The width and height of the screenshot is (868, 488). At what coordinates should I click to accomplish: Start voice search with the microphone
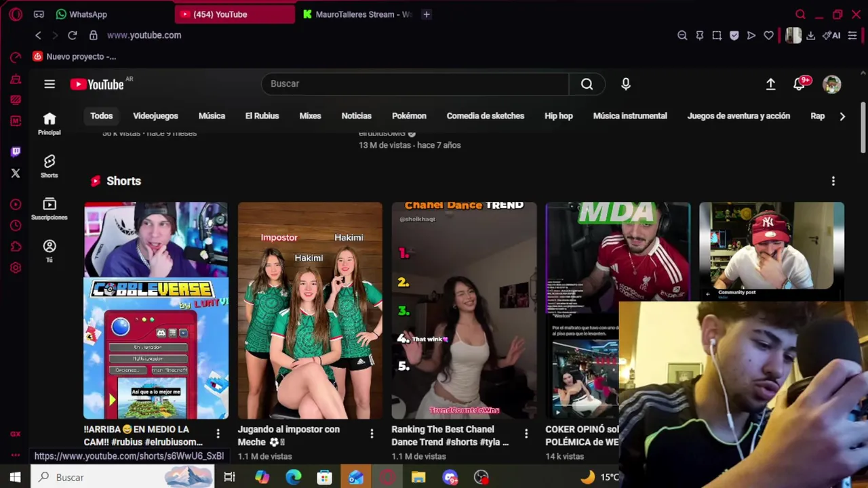pos(626,84)
